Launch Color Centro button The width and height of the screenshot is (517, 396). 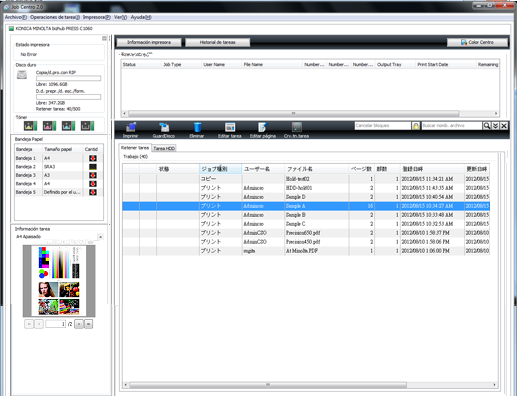click(477, 42)
